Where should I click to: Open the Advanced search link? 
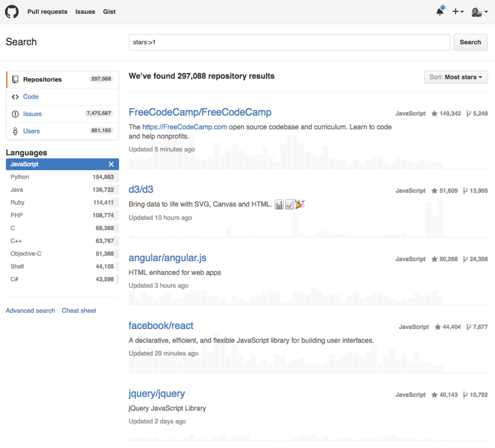click(x=30, y=311)
